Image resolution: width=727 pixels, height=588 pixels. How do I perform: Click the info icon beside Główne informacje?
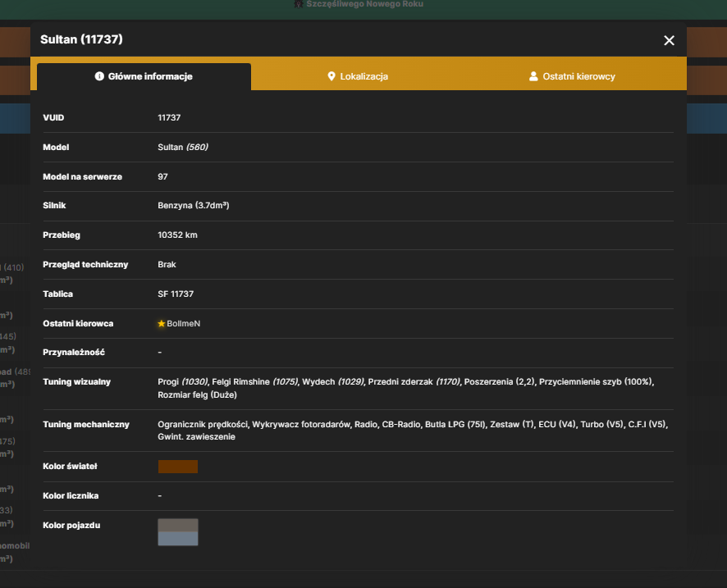click(99, 76)
